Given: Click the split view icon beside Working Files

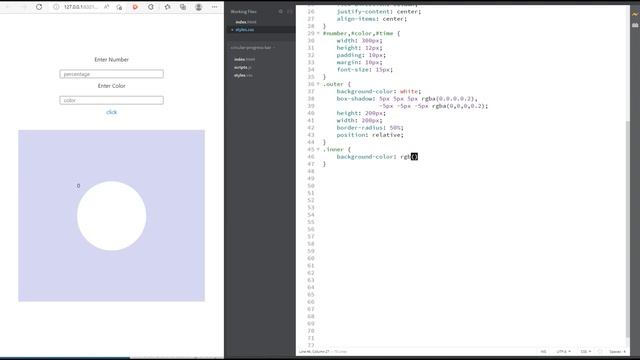Looking at the screenshot, I should (x=289, y=11).
